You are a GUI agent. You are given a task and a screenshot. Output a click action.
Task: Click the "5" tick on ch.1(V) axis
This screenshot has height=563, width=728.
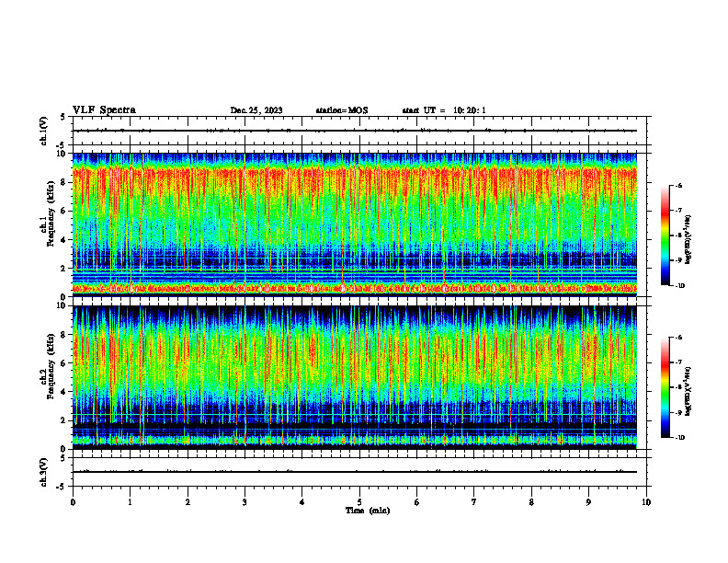coord(63,117)
